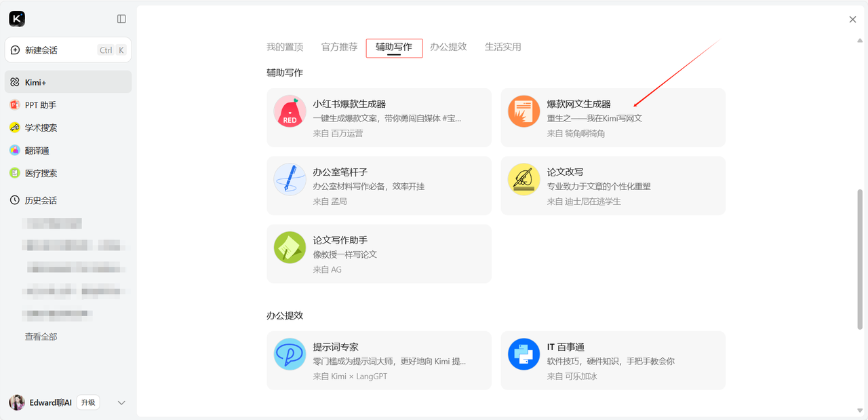
Task: Start a new chat with 新建会话
Action: pos(68,50)
